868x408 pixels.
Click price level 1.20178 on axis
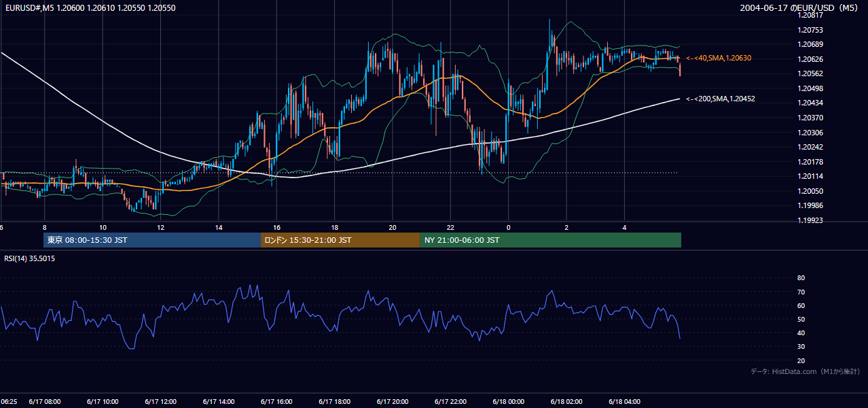[x=810, y=162]
